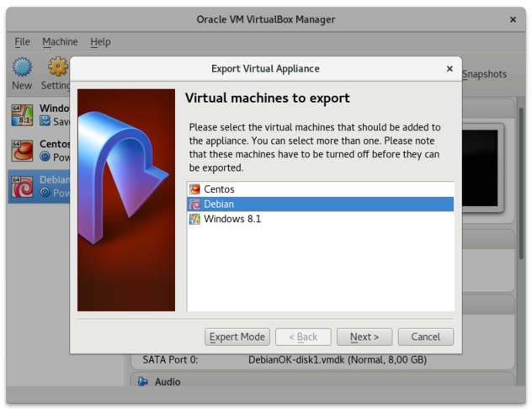The height and width of the screenshot is (409, 532).
Task: Open the Help menu
Action: tap(100, 42)
